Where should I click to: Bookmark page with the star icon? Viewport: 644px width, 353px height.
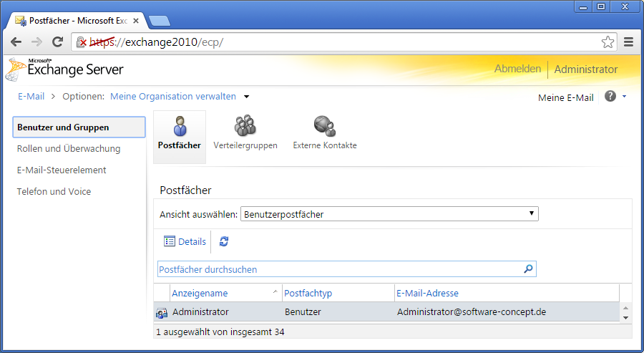[608, 42]
